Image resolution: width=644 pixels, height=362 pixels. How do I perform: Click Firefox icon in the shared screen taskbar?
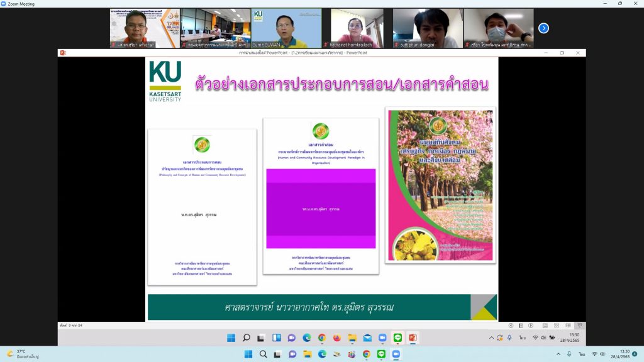[x=336, y=338]
